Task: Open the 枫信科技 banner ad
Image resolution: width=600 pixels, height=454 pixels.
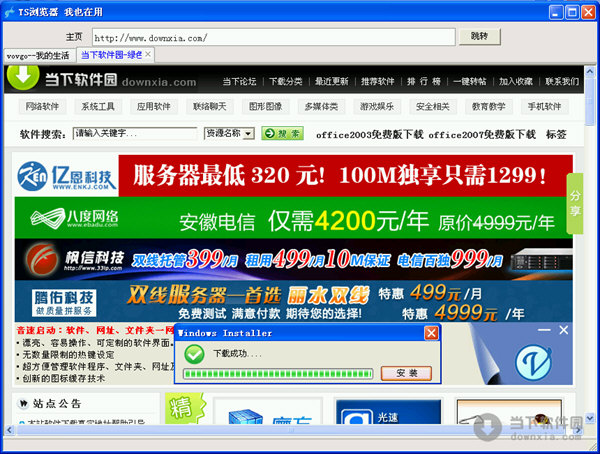Action: tap(293, 260)
